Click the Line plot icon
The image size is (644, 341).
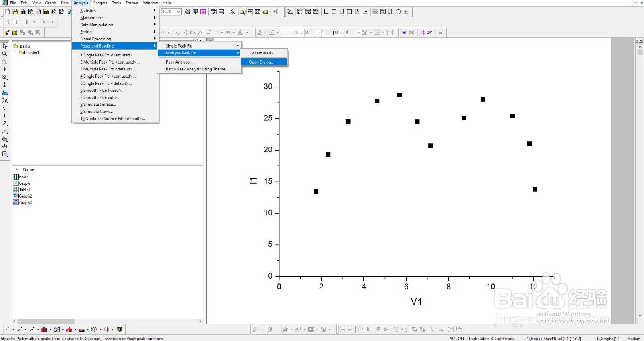(x=7, y=329)
